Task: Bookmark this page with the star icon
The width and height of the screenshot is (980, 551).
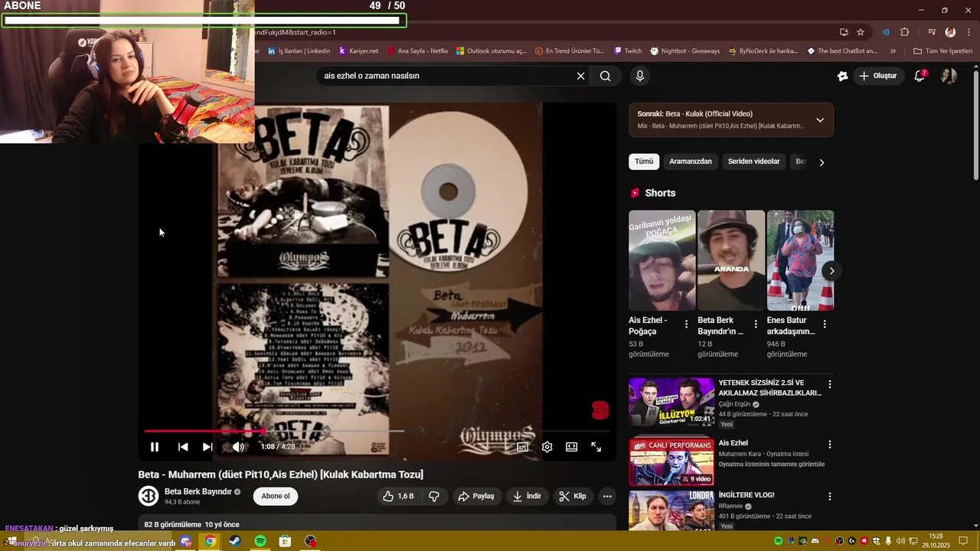Action: coord(861,32)
